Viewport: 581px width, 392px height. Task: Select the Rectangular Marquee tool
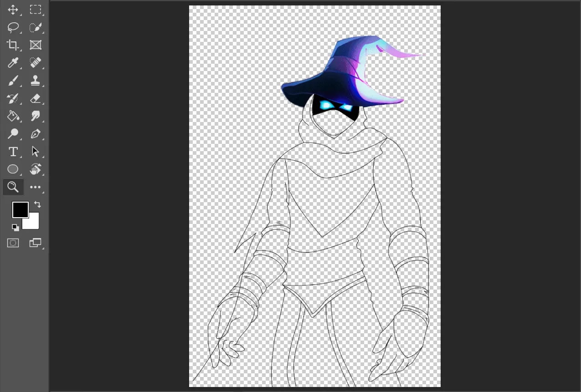click(35, 10)
